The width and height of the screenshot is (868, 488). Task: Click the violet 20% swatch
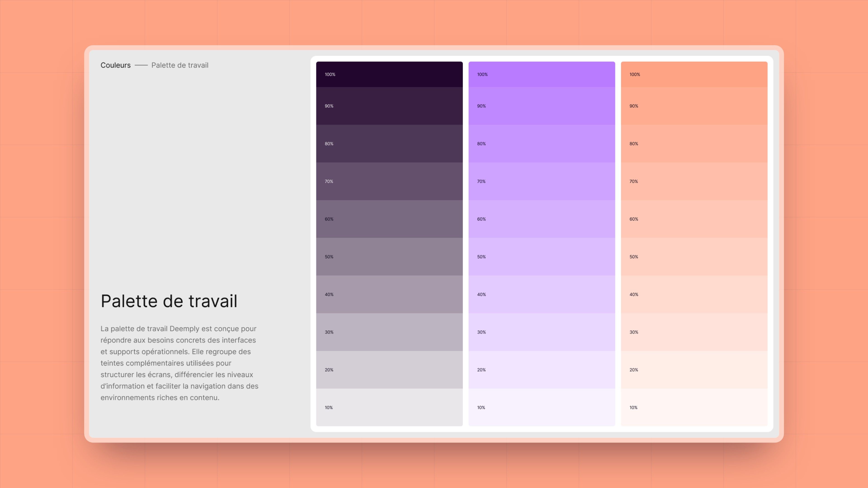[542, 370]
